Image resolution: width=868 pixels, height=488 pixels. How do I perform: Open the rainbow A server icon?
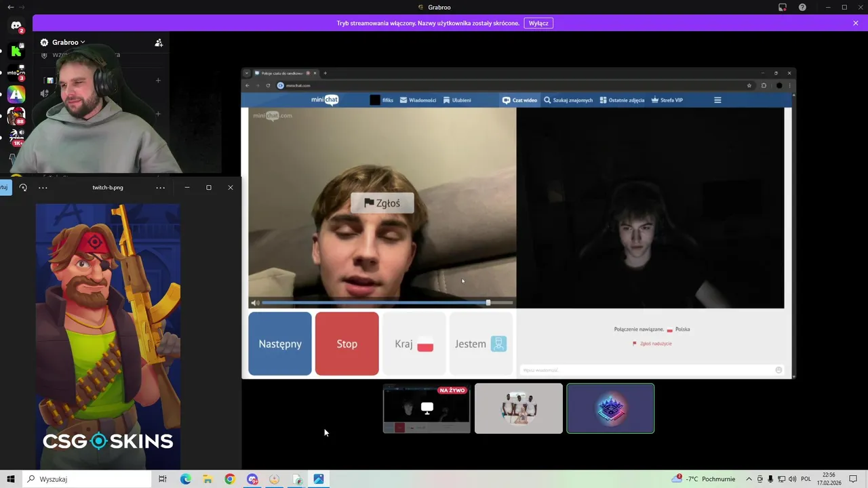16,94
